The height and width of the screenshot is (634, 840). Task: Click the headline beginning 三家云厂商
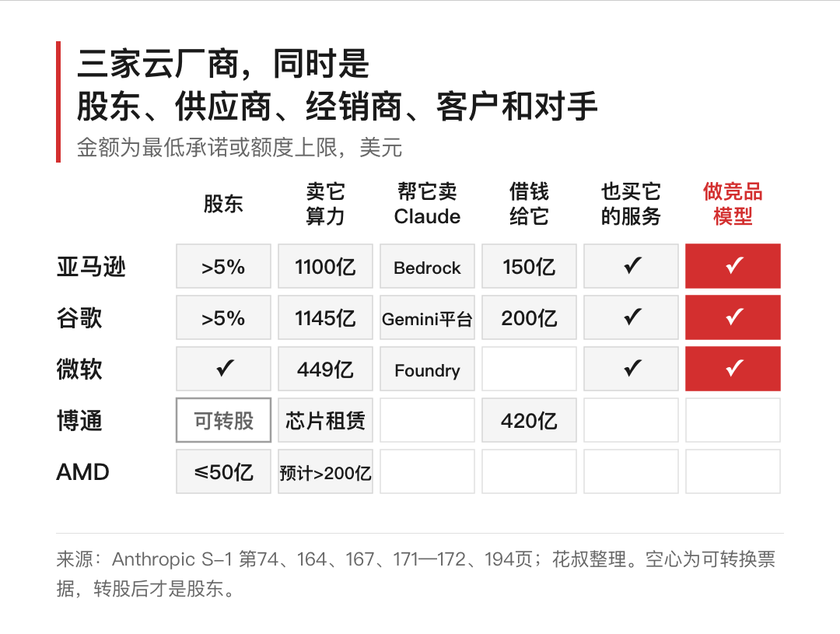pos(338,85)
